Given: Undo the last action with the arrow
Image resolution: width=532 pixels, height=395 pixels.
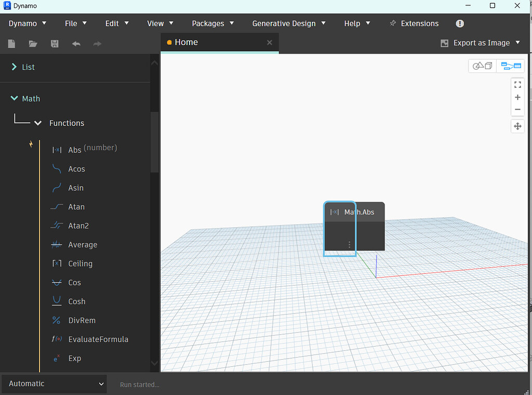Looking at the screenshot, I should (76, 44).
